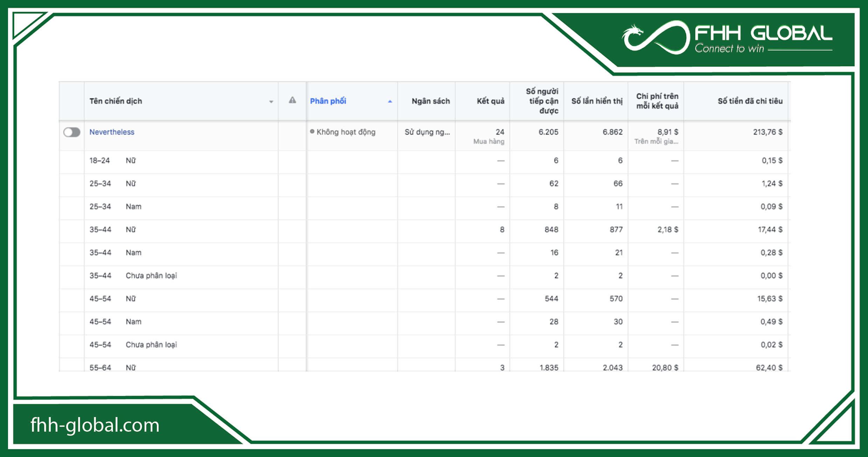
Task: Click the Chi phí trên mỗi kết quả header
Action: pyautogui.click(x=657, y=101)
